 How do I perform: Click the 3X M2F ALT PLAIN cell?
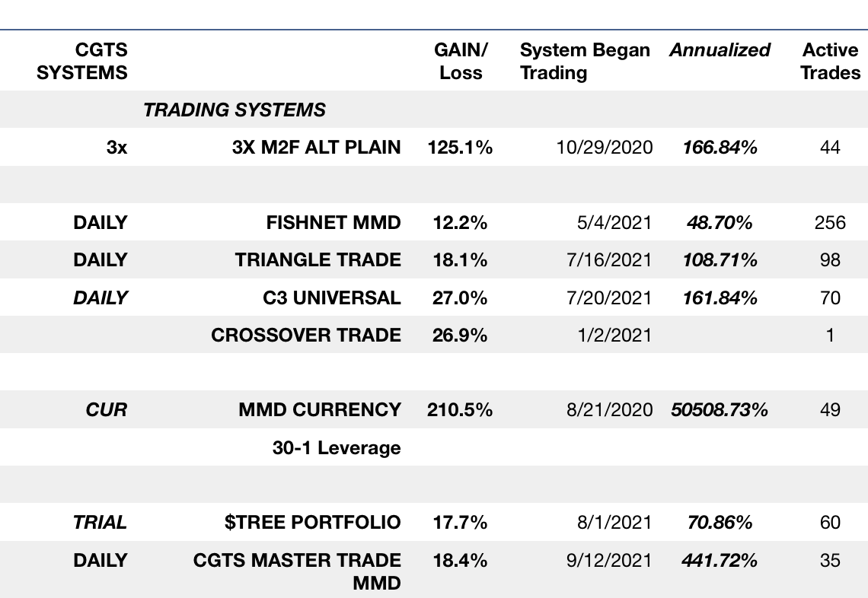(316, 147)
